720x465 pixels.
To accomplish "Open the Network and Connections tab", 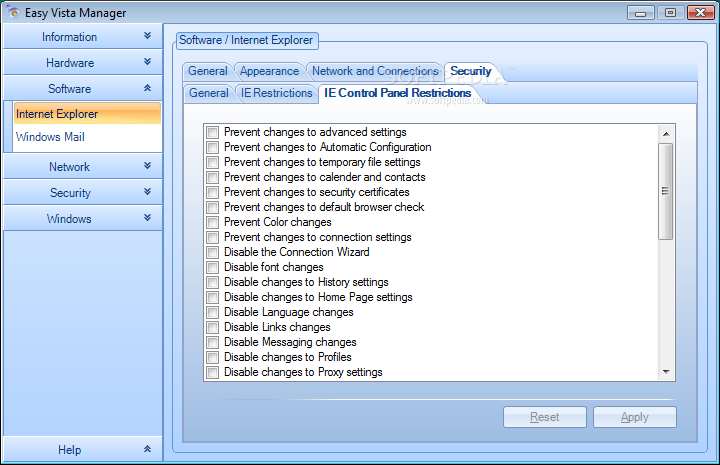I will [375, 71].
